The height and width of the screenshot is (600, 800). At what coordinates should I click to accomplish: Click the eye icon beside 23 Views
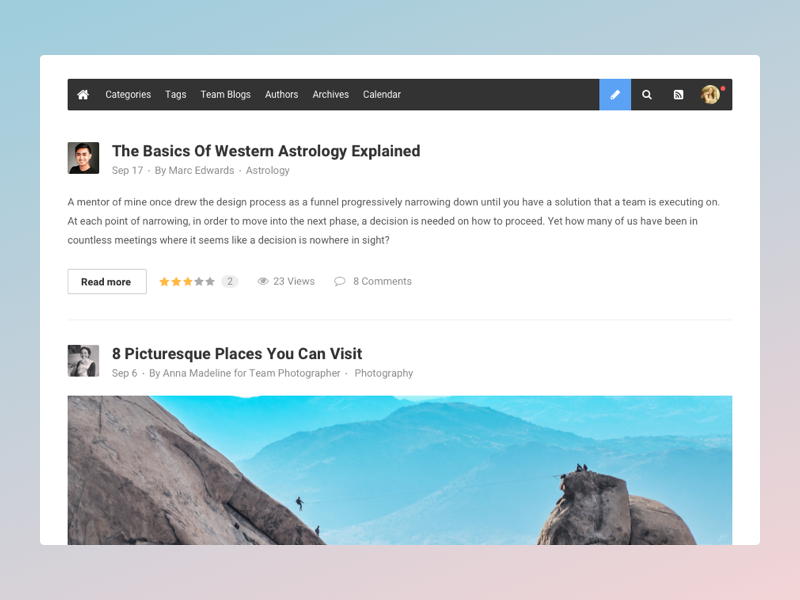coord(263,281)
